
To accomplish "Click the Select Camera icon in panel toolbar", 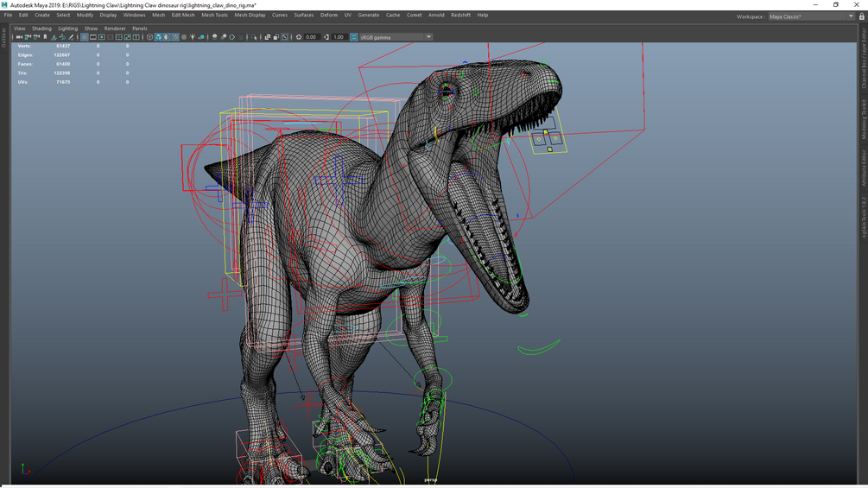I will point(19,37).
